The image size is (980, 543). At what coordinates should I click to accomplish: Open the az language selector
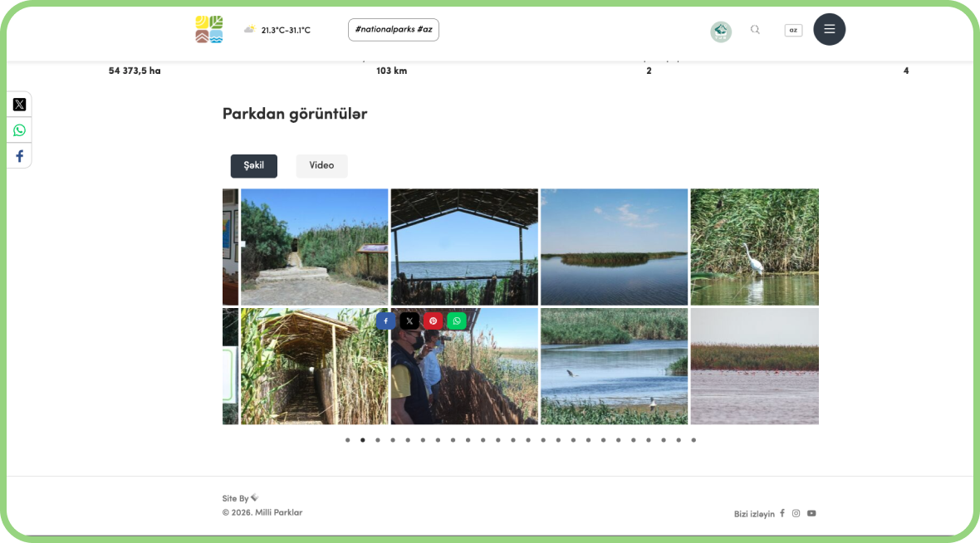tap(793, 30)
